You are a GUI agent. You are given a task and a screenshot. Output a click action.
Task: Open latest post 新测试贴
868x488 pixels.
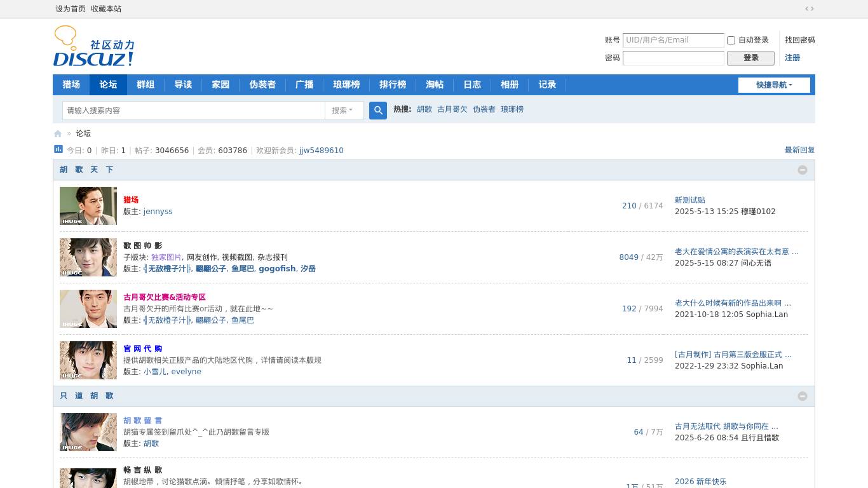point(690,200)
